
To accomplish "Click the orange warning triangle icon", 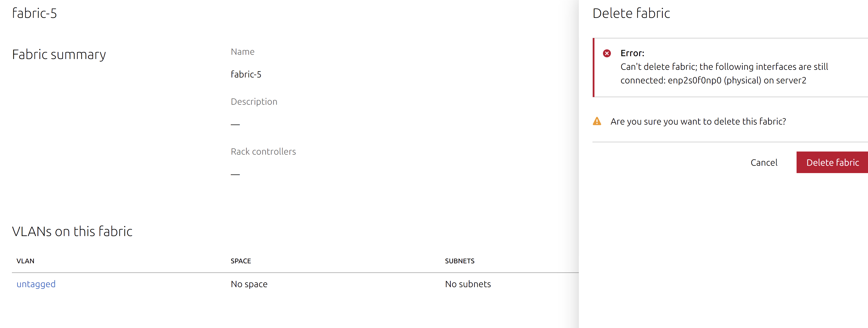I will tap(597, 121).
